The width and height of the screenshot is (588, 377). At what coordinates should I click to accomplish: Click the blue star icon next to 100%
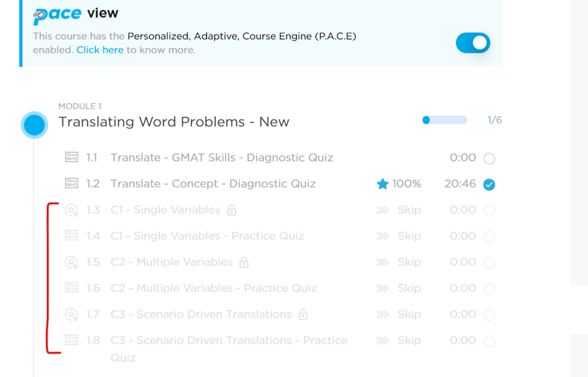(x=382, y=184)
